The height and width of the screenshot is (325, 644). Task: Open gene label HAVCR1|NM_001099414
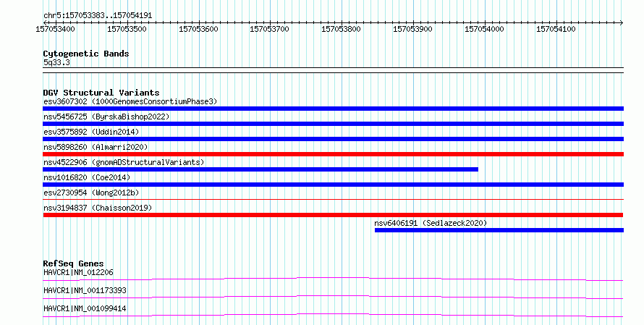(85, 308)
